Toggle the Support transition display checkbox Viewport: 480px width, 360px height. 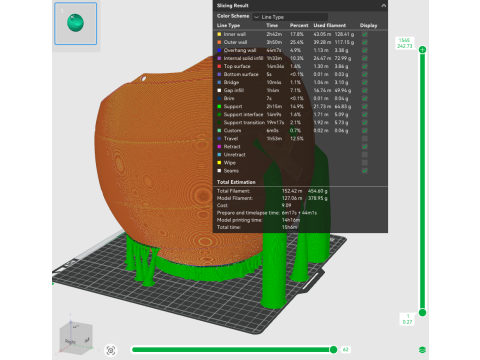click(x=365, y=122)
